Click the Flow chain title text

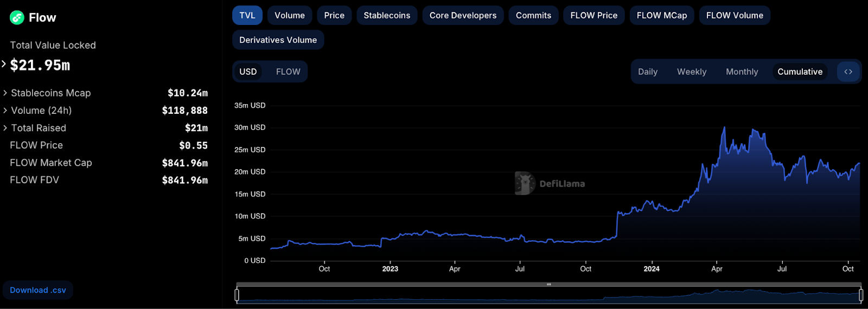pyautogui.click(x=42, y=17)
